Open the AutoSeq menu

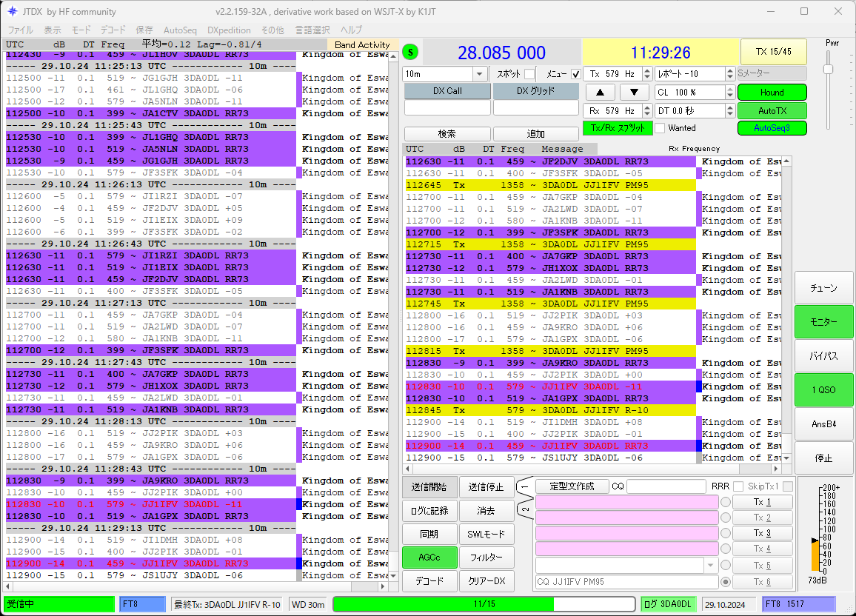tap(180, 30)
